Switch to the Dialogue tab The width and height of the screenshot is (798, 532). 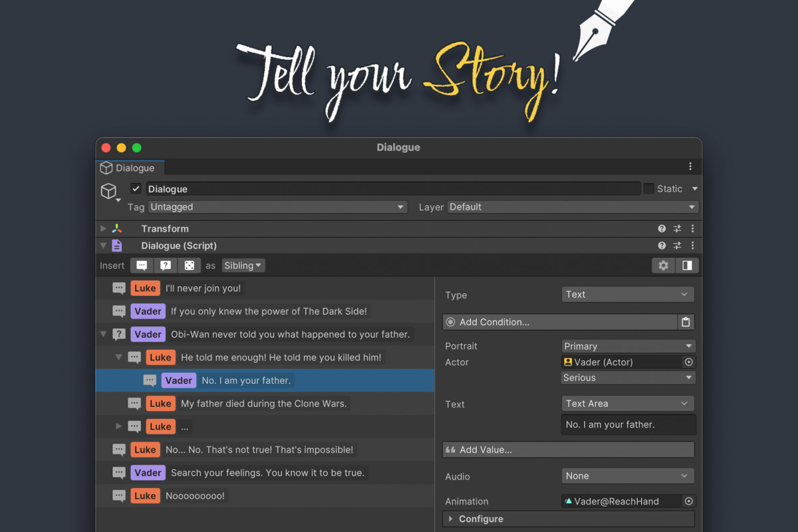pos(129,168)
